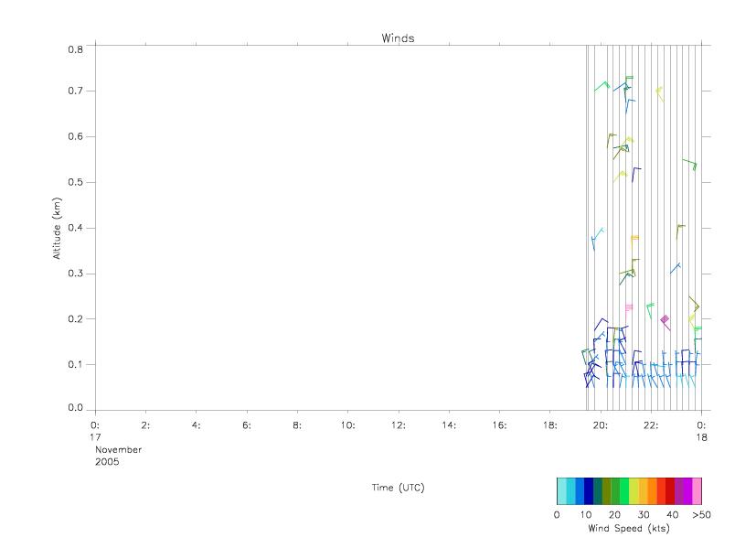This screenshot has height=559, width=756.
Task: Choose the olive legend color band
Action: pyautogui.click(x=606, y=491)
